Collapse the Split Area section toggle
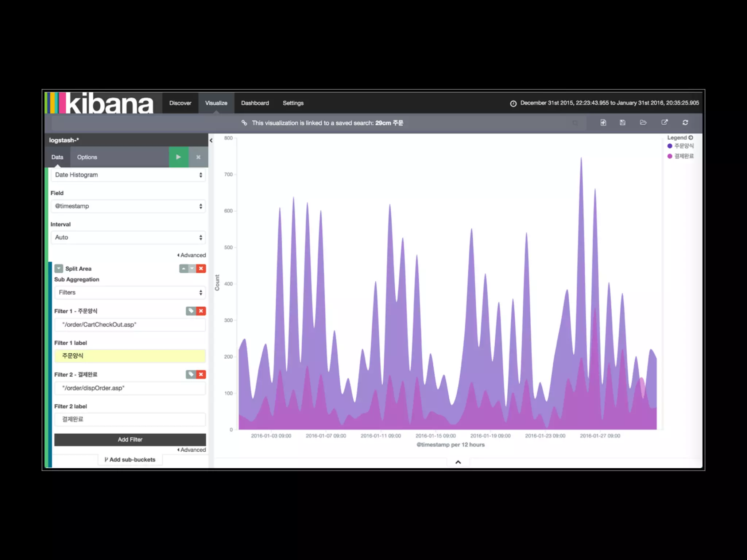Viewport: 747px width, 560px height. [x=59, y=269]
